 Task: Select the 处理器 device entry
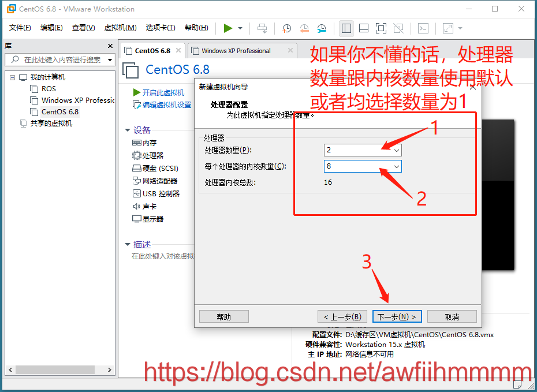pos(148,155)
